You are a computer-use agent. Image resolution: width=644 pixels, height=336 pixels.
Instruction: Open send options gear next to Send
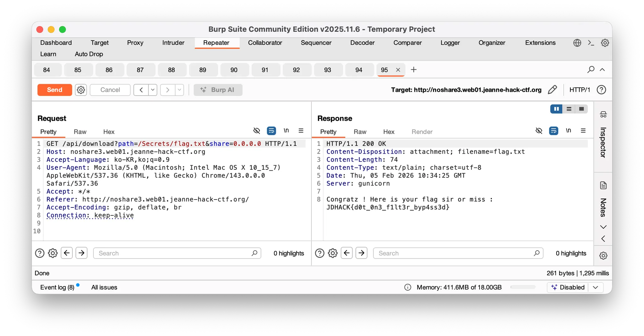click(x=81, y=90)
